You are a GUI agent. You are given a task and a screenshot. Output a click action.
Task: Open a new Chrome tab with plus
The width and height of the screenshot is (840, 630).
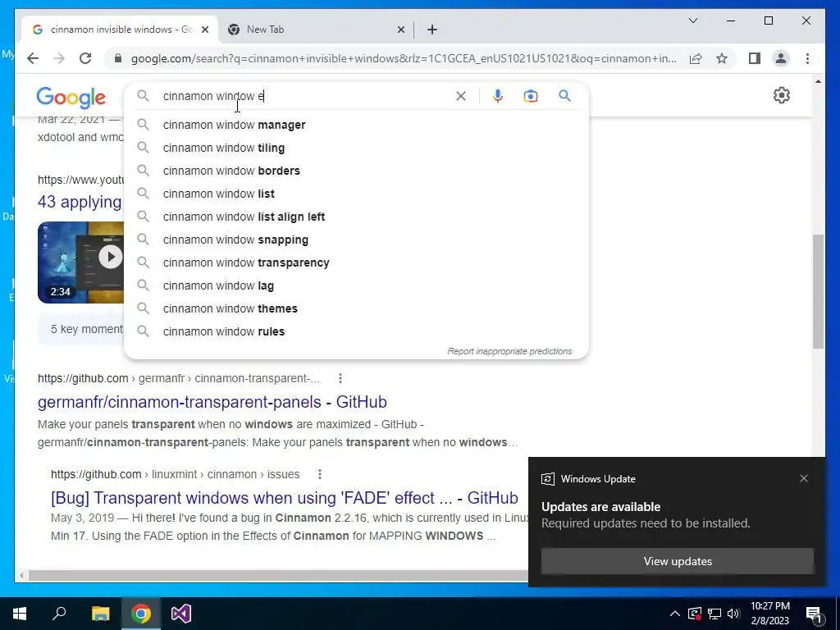pyautogui.click(x=432, y=30)
